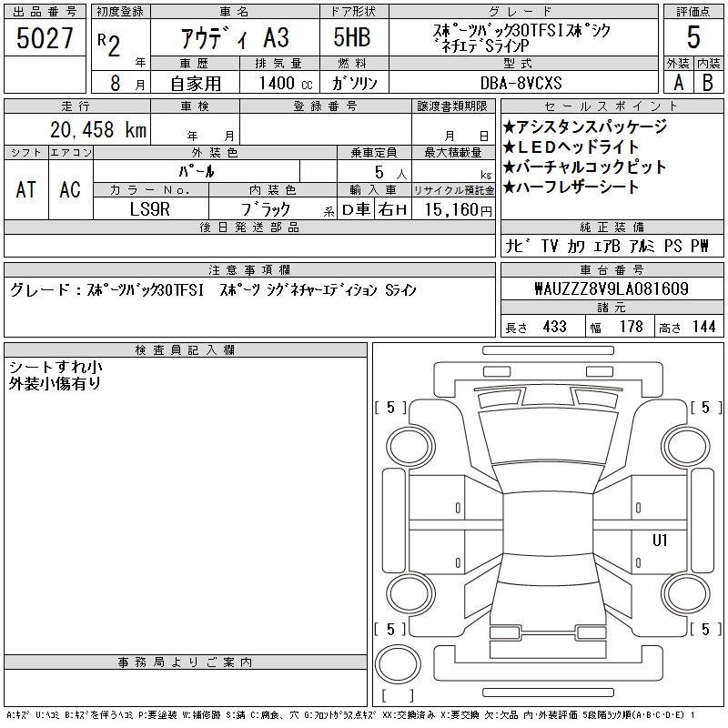Click the roof panel on car diagram
The image size is (728, 728).
[x=548, y=524]
